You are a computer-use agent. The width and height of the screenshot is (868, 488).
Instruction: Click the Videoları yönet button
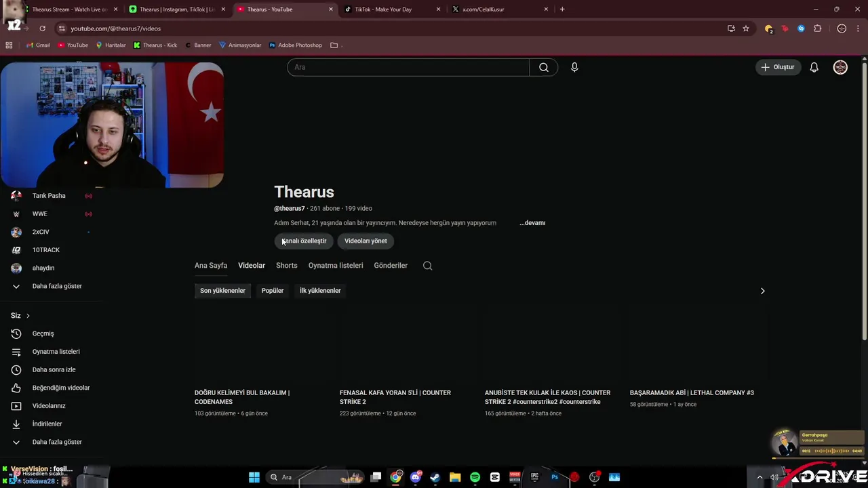click(x=366, y=241)
